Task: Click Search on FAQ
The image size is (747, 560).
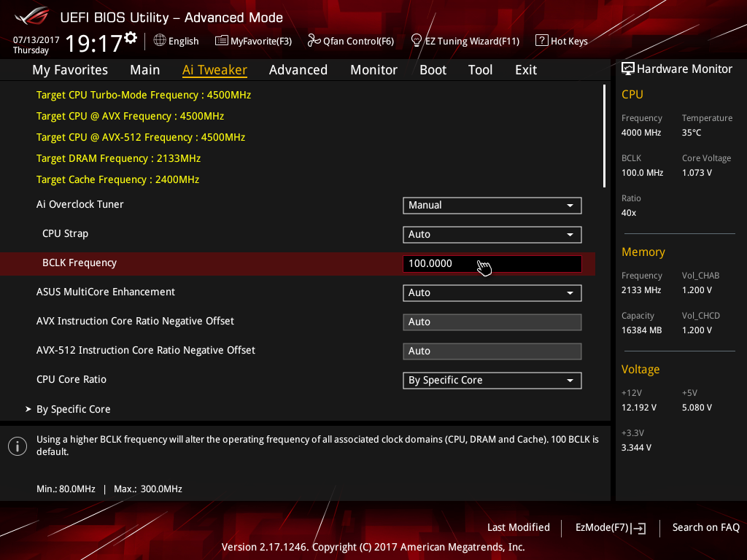Action: click(705, 527)
